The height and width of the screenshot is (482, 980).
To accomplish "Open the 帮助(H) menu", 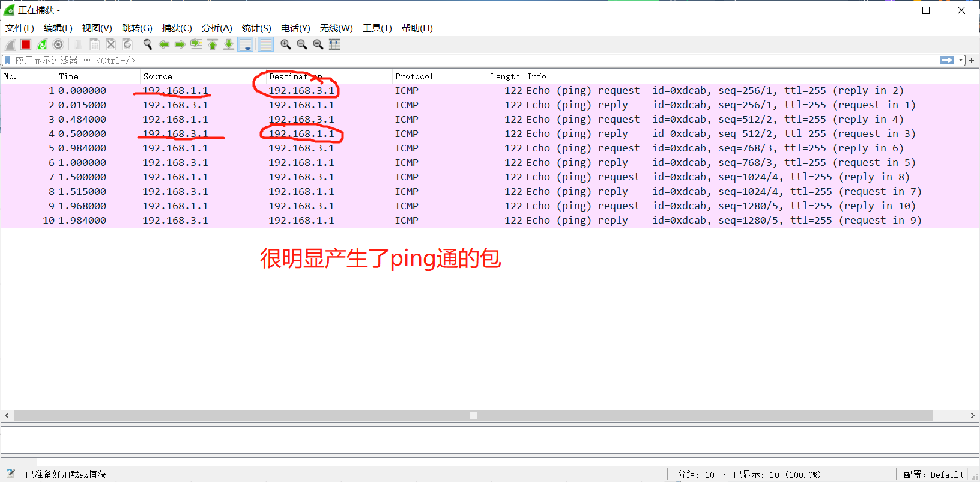I will coord(417,28).
